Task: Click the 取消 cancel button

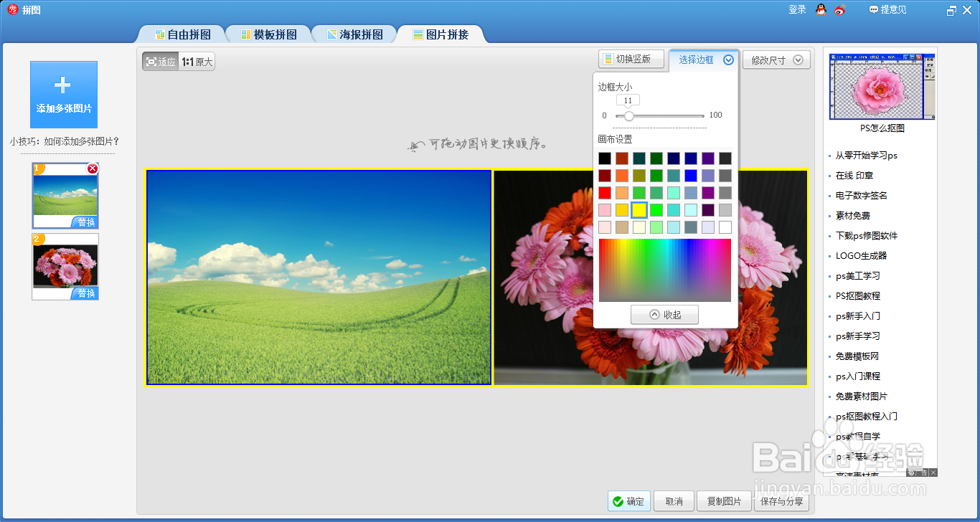Action: 674,501
